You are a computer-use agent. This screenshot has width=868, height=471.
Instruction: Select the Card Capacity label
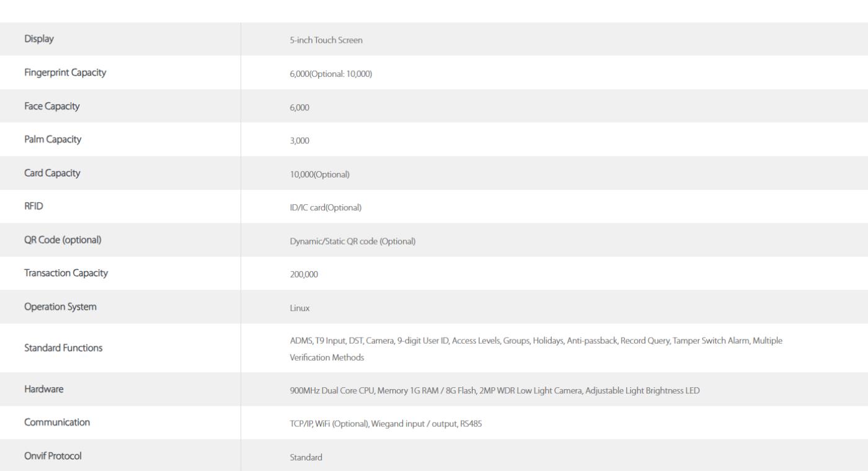(x=52, y=173)
